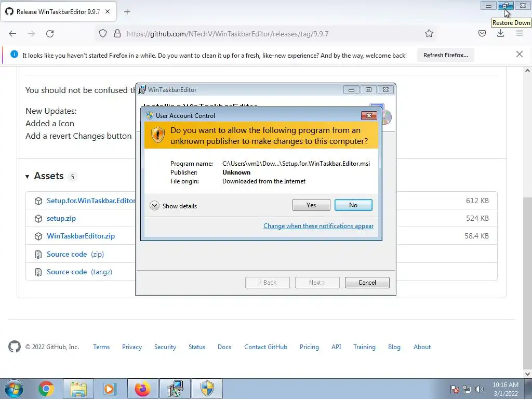Click the taskbar clock 10:16 AM
The height and width of the screenshot is (399, 532).
point(505,385)
